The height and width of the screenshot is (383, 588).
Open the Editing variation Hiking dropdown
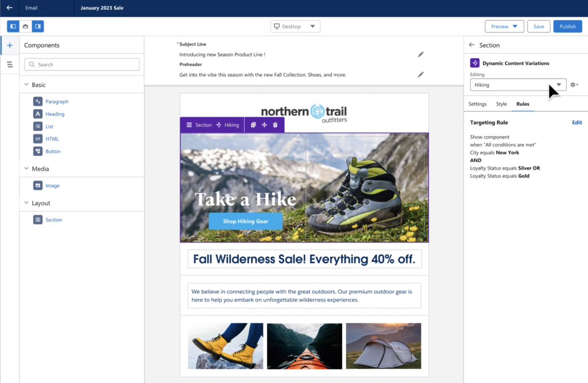tap(518, 85)
